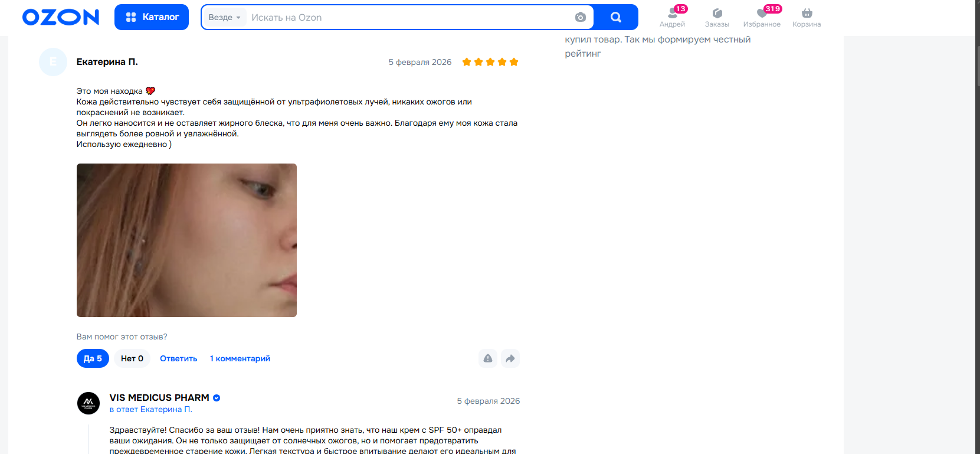Click the camera image search icon
The width and height of the screenshot is (980, 454).
coord(581,17)
